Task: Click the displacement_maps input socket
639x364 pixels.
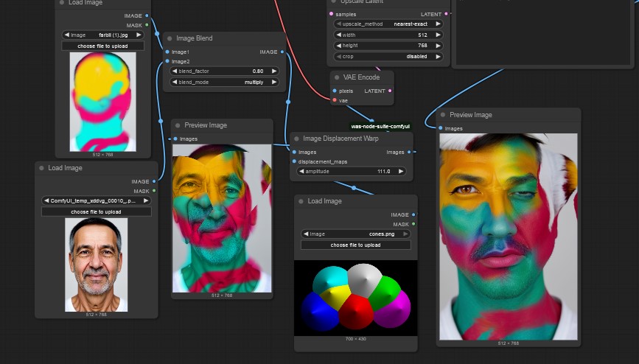Action: pos(294,161)
